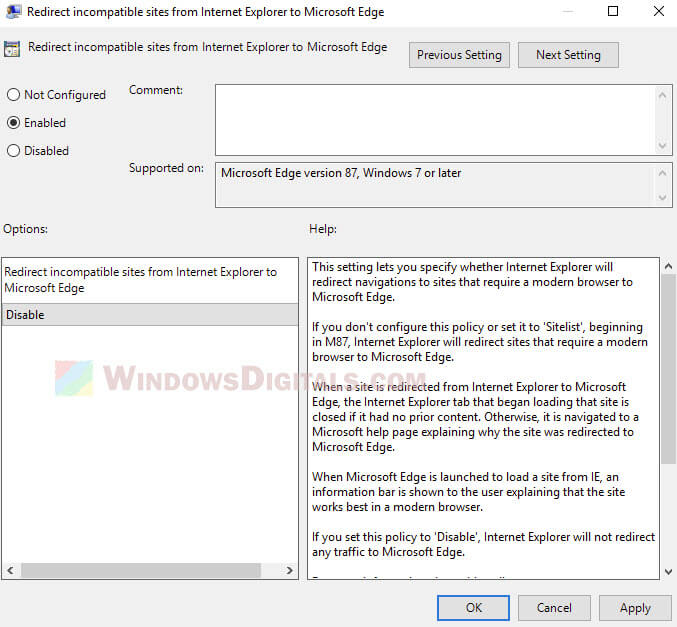Click Help paragraph about setting 'Disable'
The height and width of the screenshot is (627, 677).
coord(484,544)
